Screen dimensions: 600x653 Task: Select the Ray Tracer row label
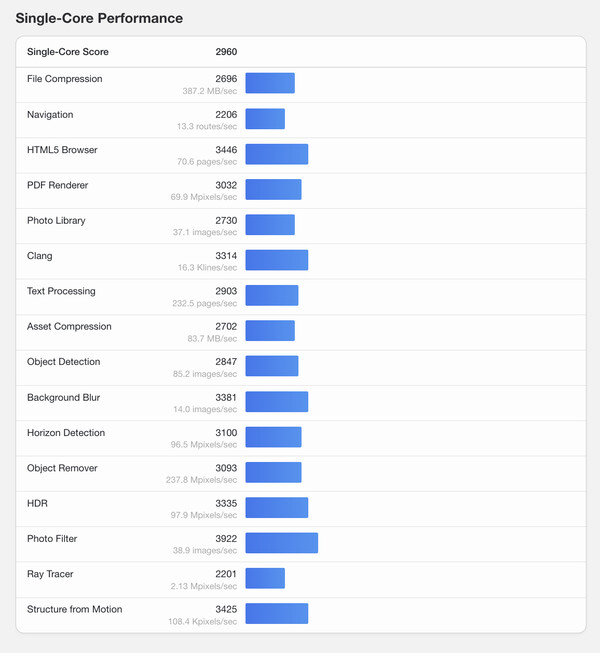[x=50, y=574]
